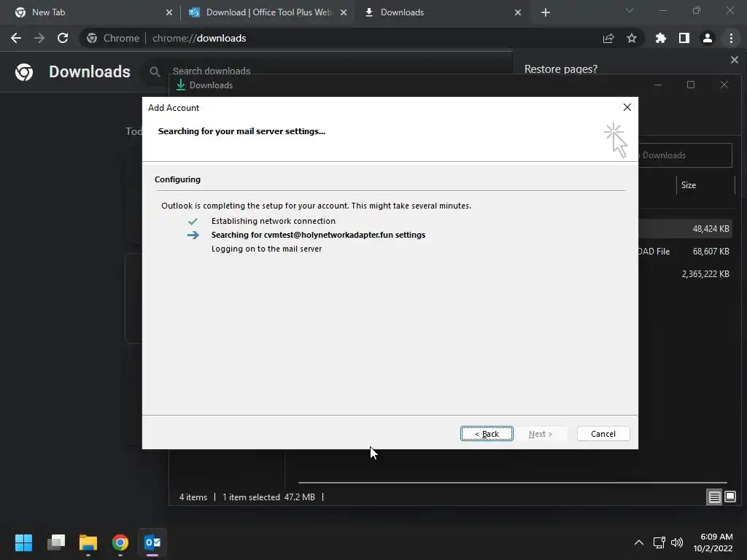Viewport: 747px width, 560px height.
Task: Close the Downloads Chrome tab
Action: (x=518, y=13)
